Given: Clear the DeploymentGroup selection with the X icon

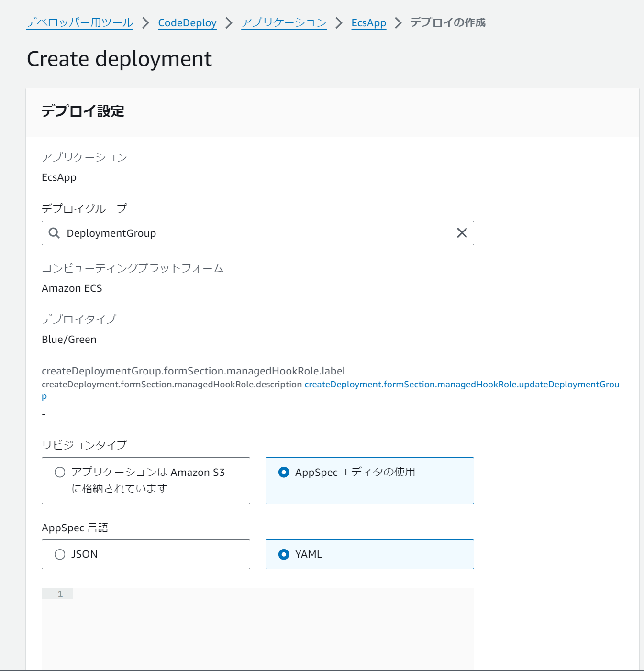Looking at the screenshot, I should click(461, 233).
